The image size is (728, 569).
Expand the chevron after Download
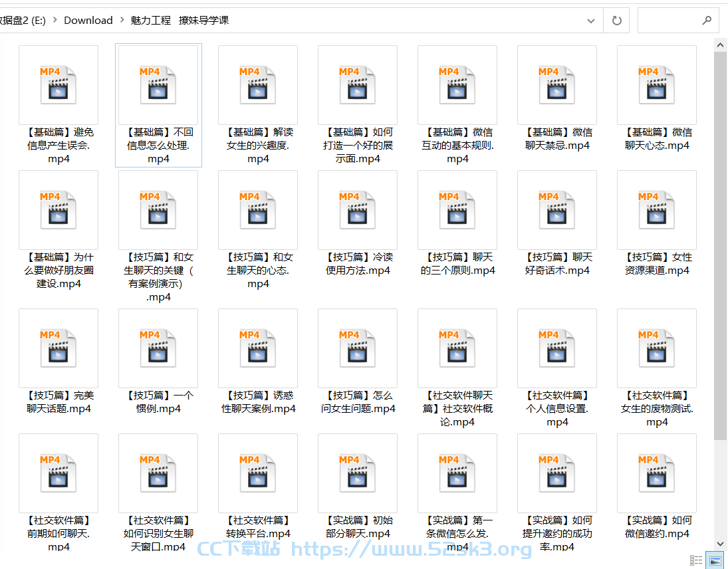point(122,20)
